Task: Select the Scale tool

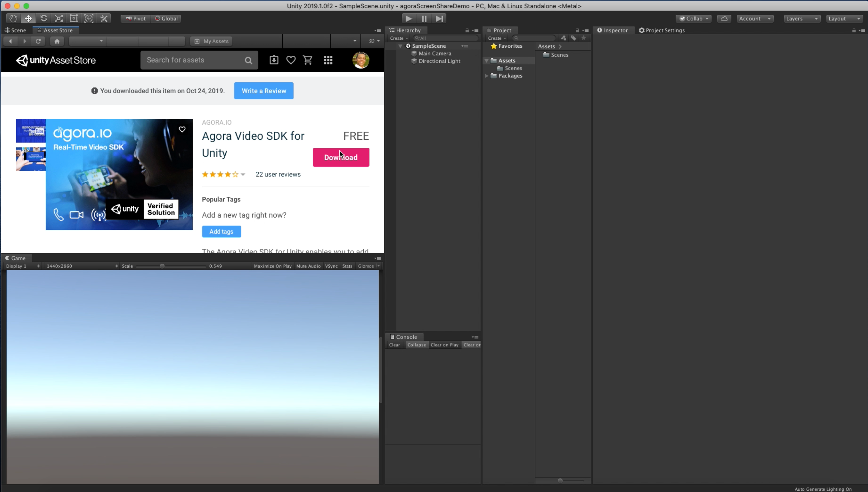Action: (59, 19)
